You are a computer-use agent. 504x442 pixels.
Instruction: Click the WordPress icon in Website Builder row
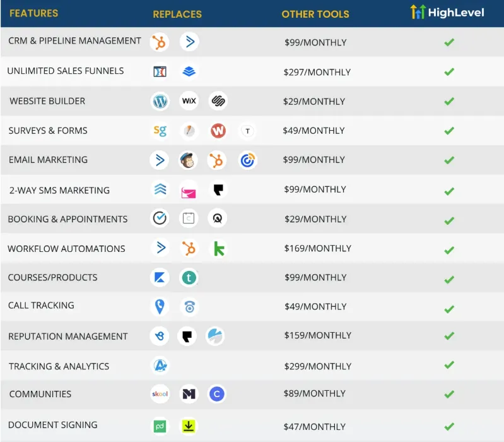coord(160,101)
